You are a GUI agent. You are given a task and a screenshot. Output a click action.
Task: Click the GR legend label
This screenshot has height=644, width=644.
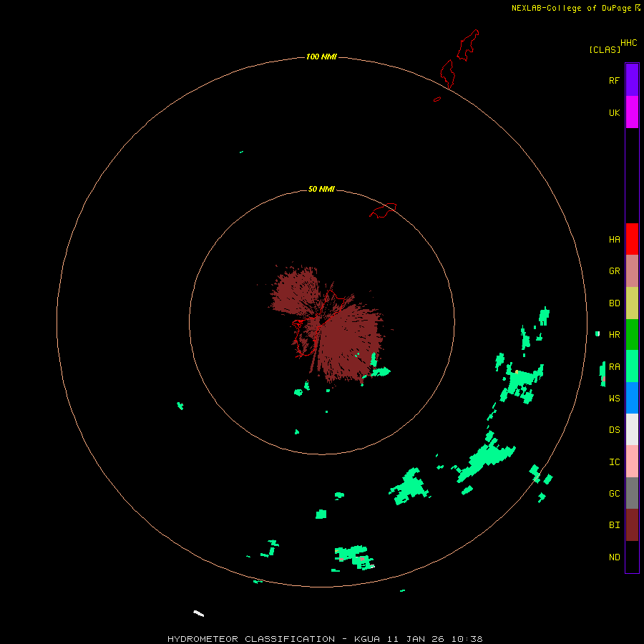coord(614,271)
